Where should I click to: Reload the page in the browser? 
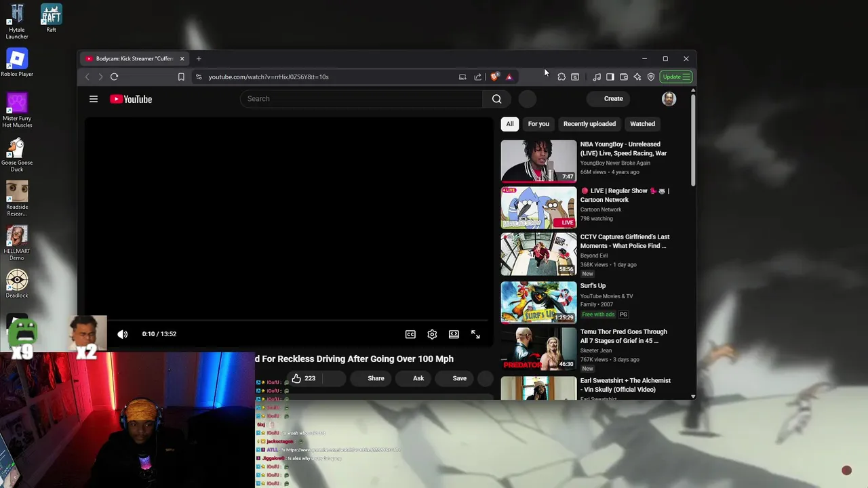pos(114,77)
